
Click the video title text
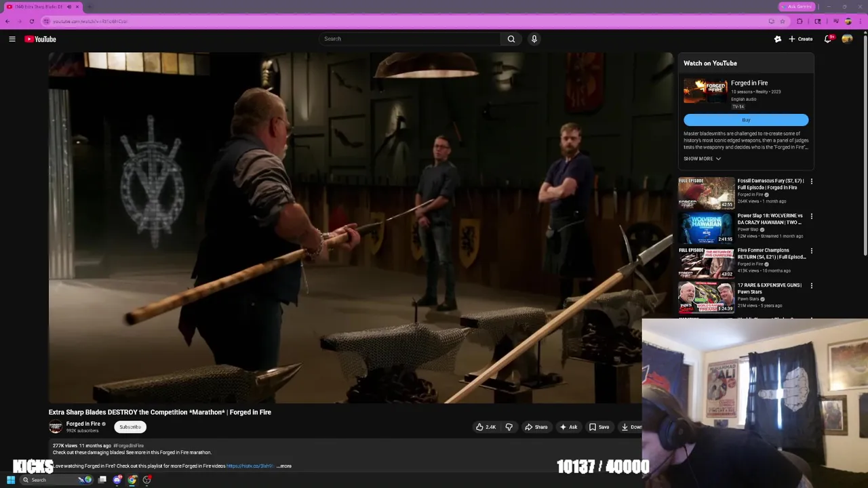coord(160,412)
